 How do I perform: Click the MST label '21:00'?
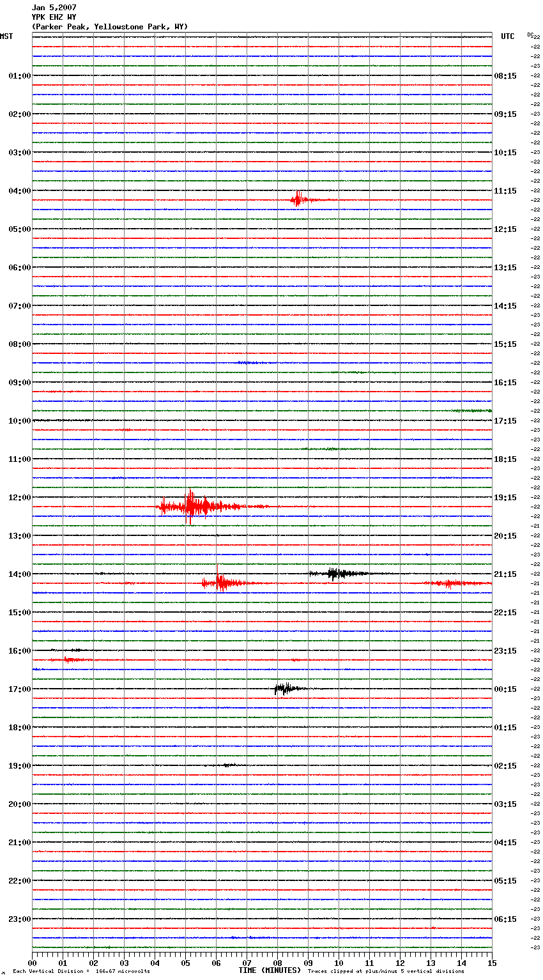pos(20,843)
